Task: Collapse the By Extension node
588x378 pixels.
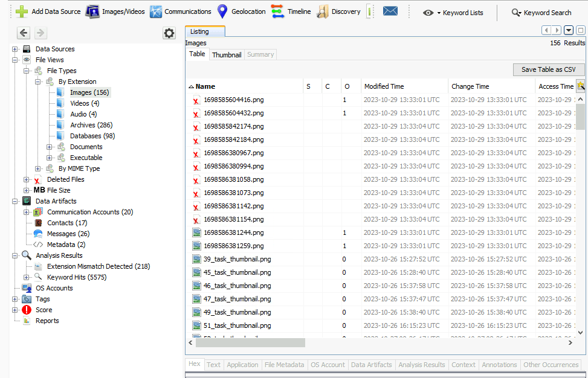Action: tap(38, 82)
